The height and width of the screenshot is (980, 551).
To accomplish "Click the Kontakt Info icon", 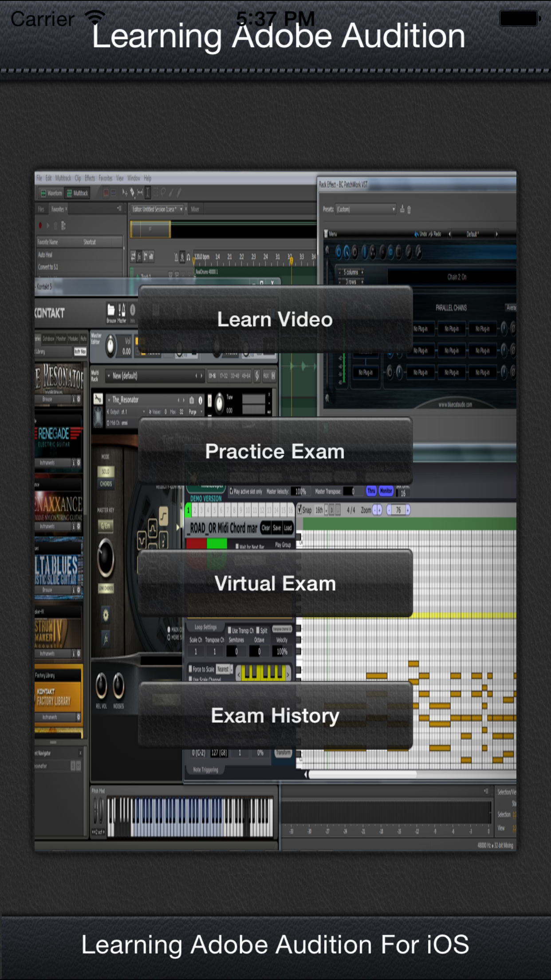I will click(x=132, y=310).
